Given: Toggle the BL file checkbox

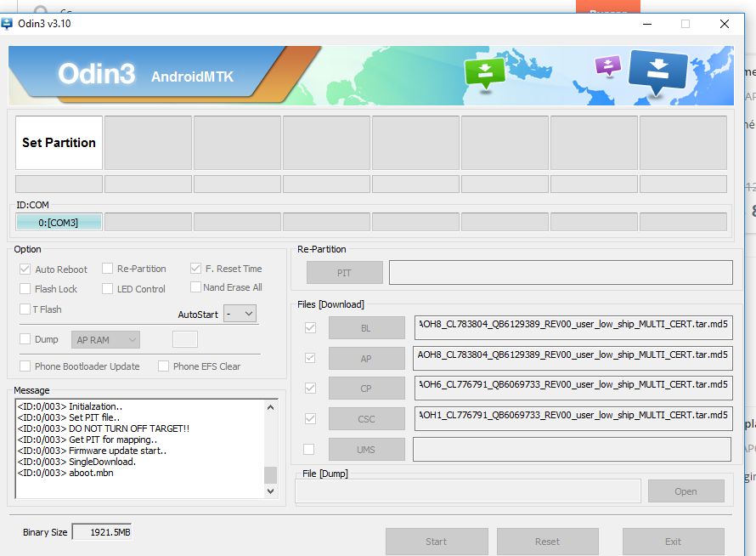Looking at the screenshot, I should click(x=311, y=327).
